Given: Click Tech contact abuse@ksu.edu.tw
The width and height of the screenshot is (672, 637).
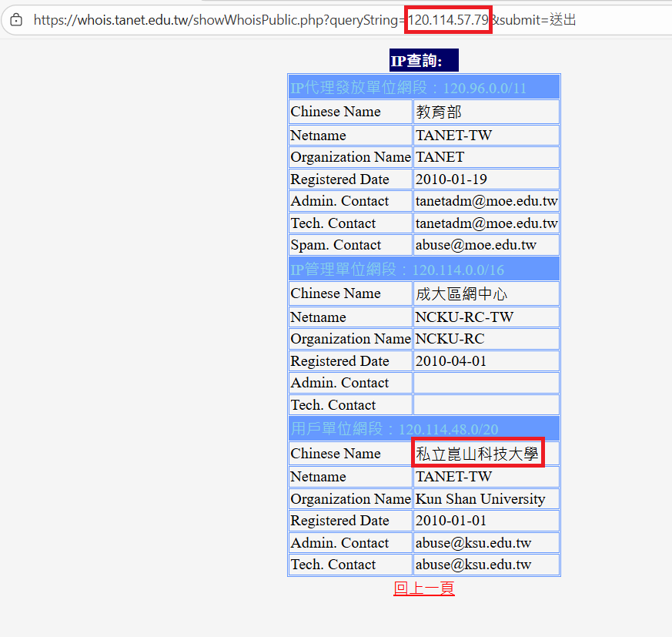Looking at the screenshot, I should 486,565.
